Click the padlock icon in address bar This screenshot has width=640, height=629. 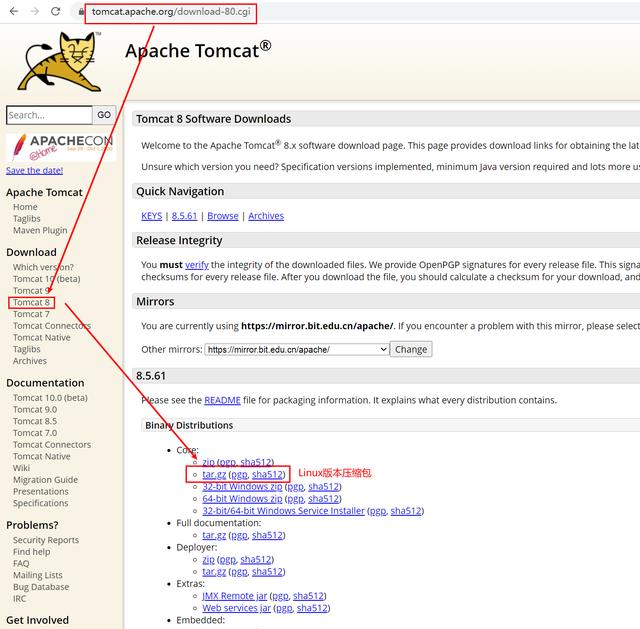point(81,12)
